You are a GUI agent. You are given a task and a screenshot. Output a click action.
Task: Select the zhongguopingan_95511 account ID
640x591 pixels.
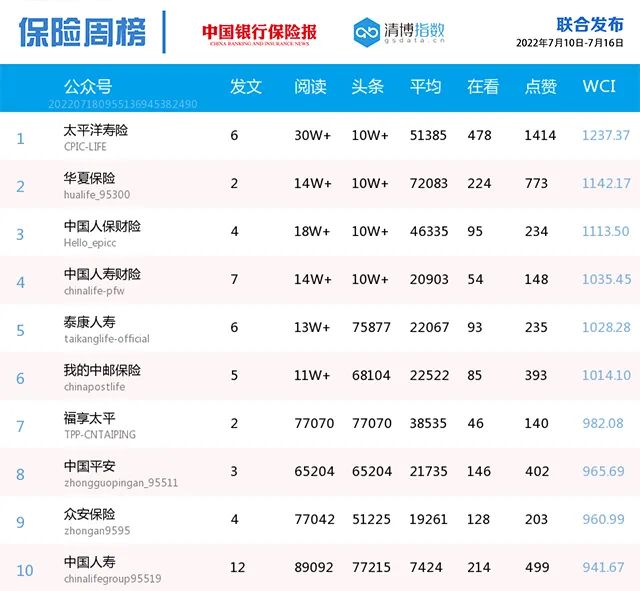pyautogui.click(x=121, y=483)
